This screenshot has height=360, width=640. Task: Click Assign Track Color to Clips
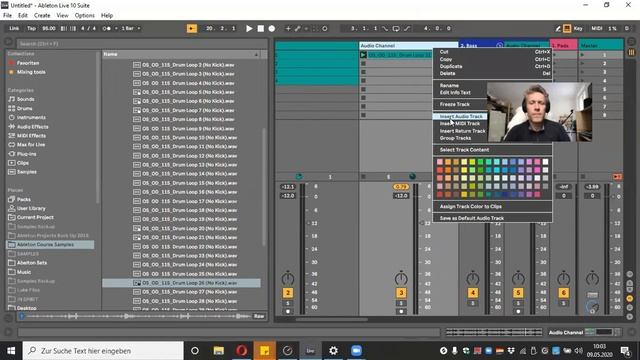(492, 207)
